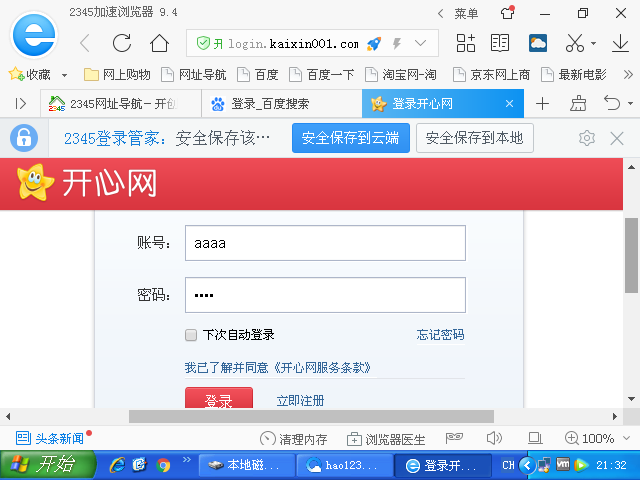640x480 pixels.
Task: Toggle the sidebar panel icon
Action: point(20,104)
